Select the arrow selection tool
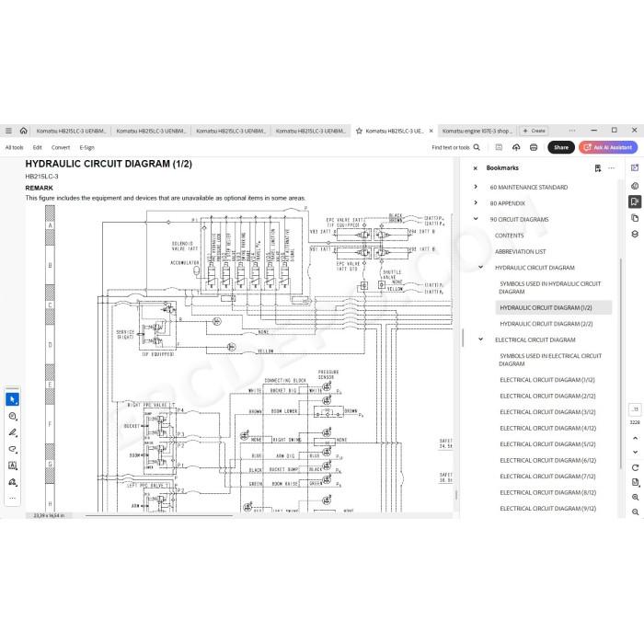The width and height of the screenshot is (644, 644). pyautogui.click(x=12, y=399)
